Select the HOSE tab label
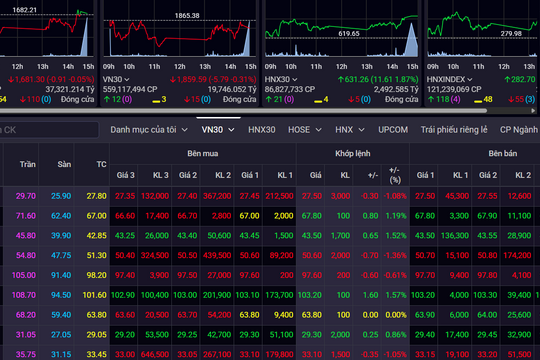540x360 pixels. [x=299, y=130]
